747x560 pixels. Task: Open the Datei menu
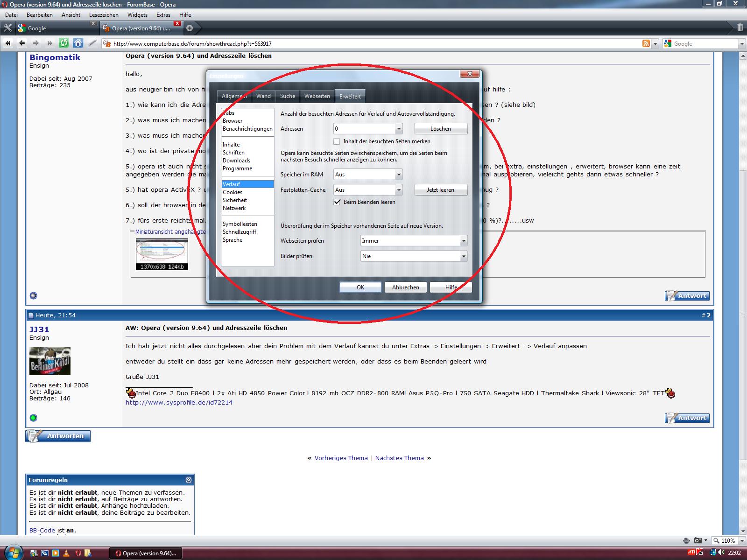11,14
